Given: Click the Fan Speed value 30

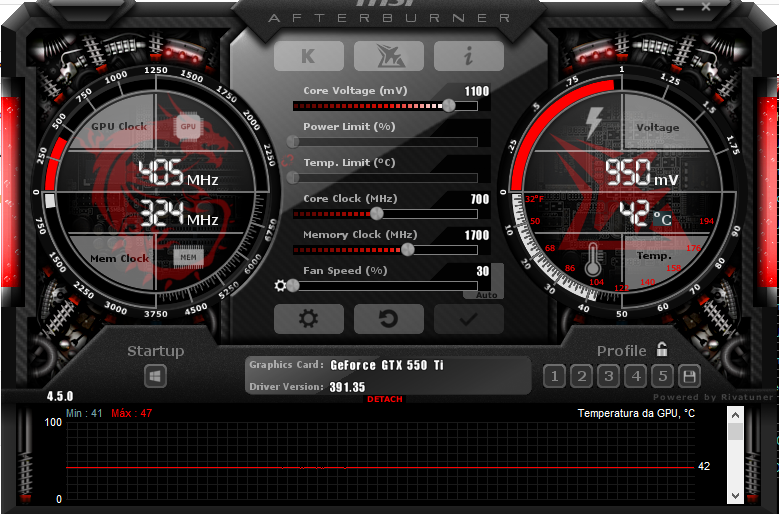Looking at the screenshot, I should (482, 271).
